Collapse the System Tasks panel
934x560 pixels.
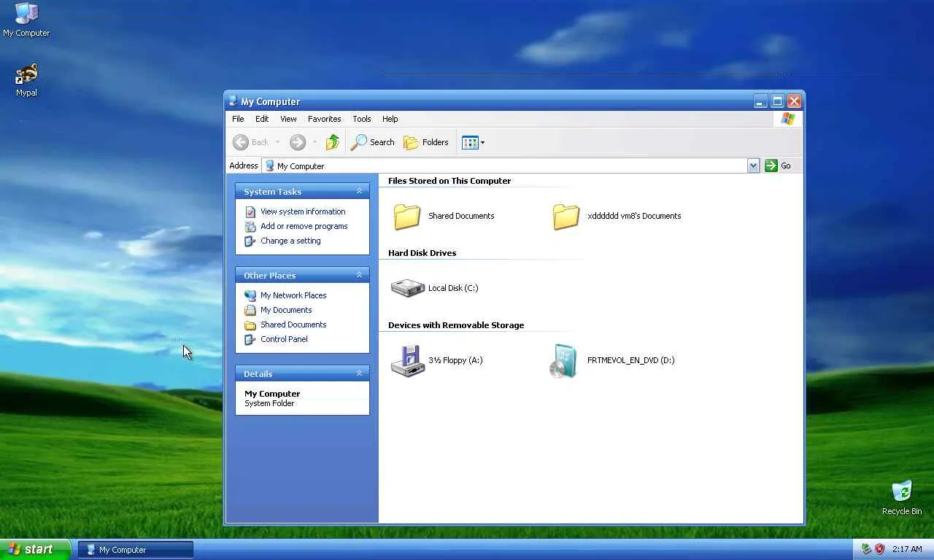click(359, 191)
